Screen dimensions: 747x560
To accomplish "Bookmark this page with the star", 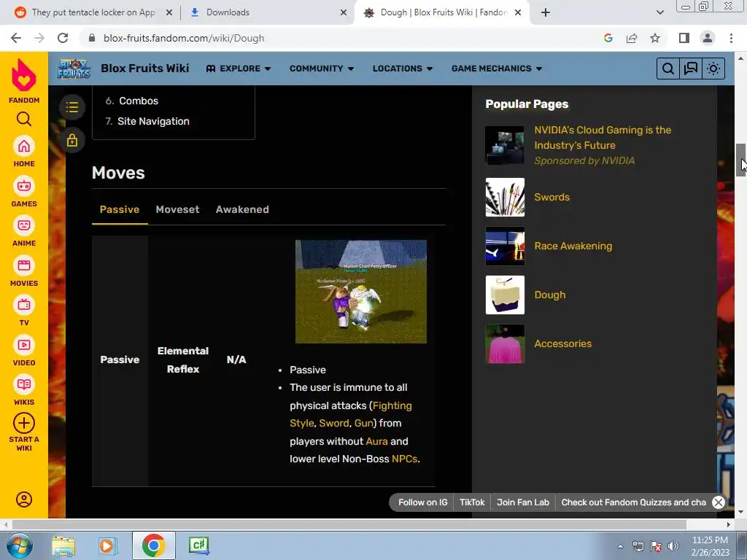I will 655,38.
